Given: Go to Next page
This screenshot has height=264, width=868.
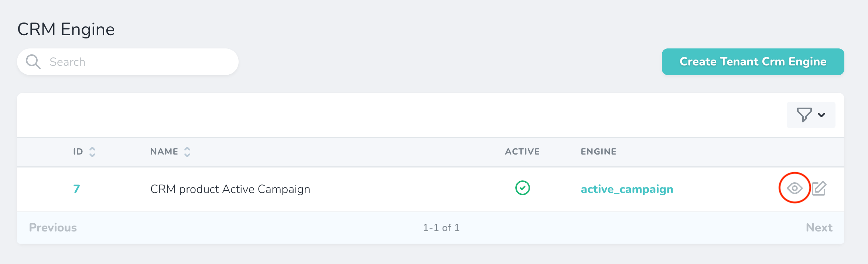Looking at the screenshot, I should click(819, 227).
